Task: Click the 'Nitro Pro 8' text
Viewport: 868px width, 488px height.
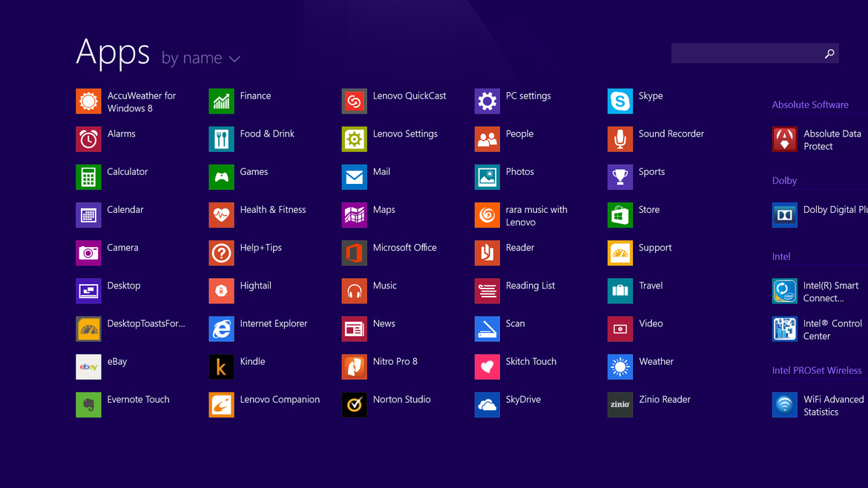Action: pyautogui.click(x=395, y=361)
